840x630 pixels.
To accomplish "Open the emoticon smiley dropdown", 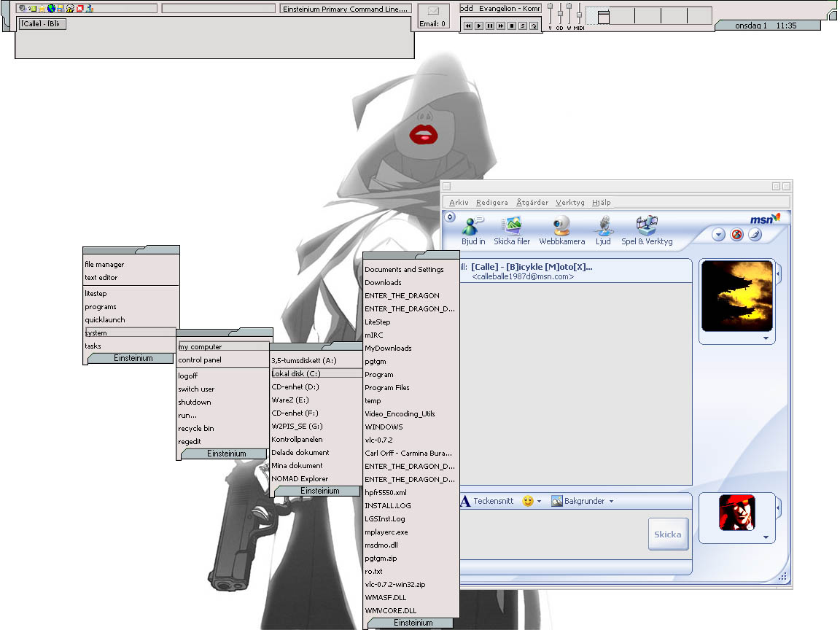I will click(x=532, y=501).
